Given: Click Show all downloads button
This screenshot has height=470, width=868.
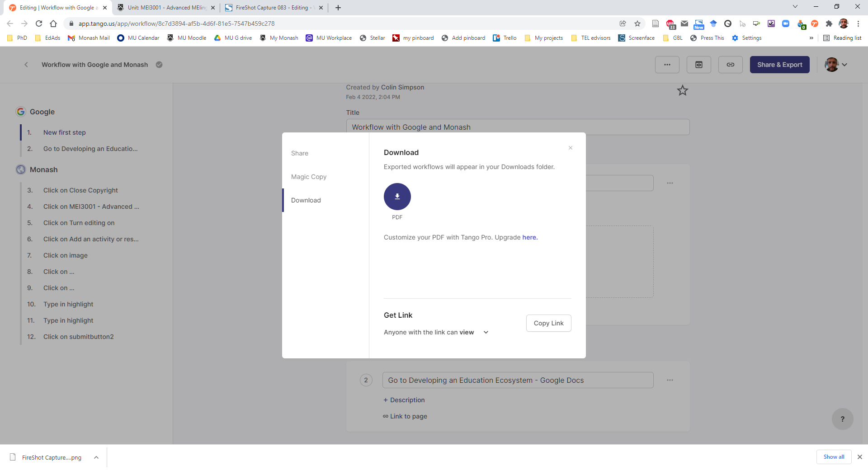Looking at the screenshot, I should tap(834, 457).
